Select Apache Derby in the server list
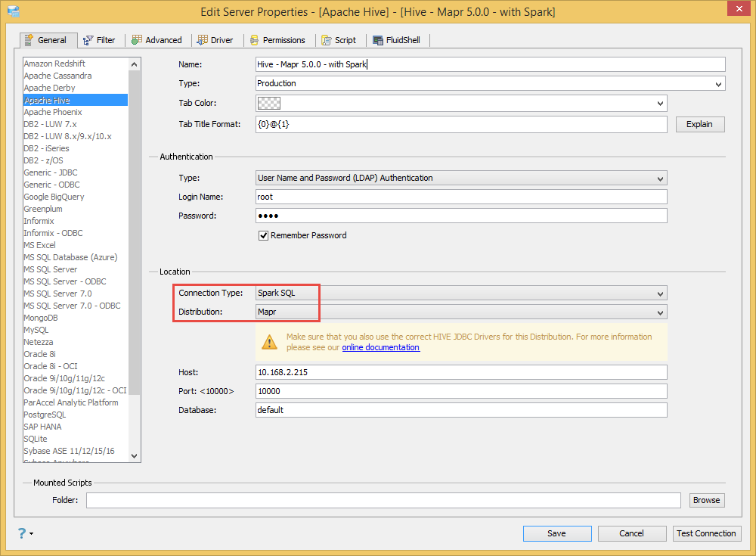756x556 pixels. coord(76,88)
